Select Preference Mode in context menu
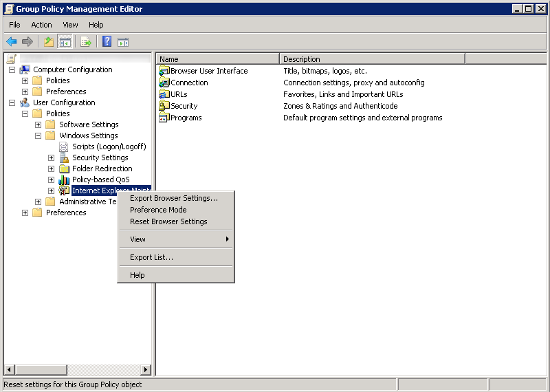This screenshot has width=550, height=392. (176, 210)
